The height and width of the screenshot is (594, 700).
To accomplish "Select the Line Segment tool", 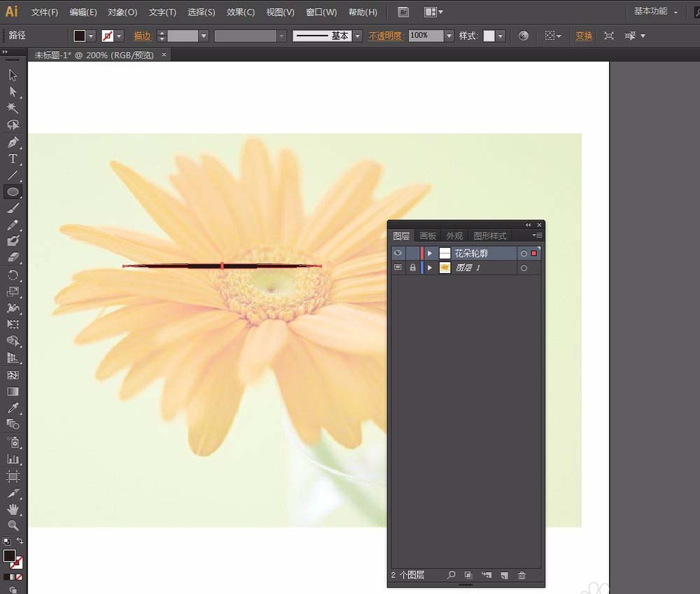I will (13, 176).
